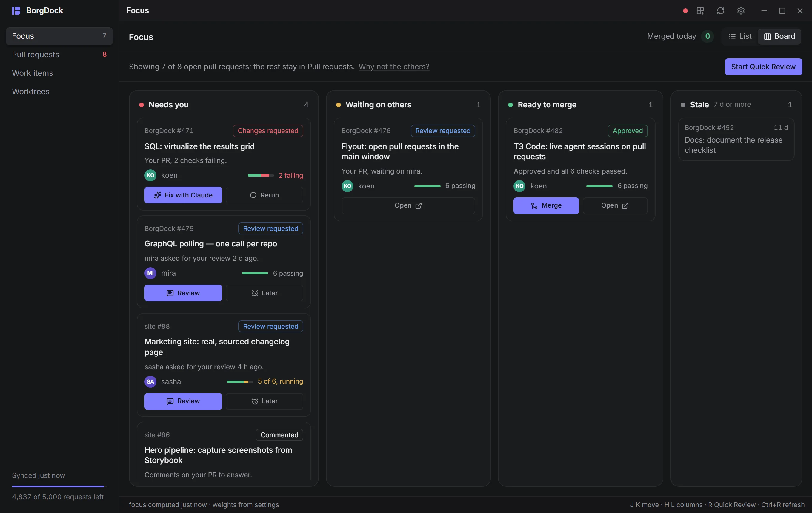This screenshot has height=513, width=812.
Task: Click the Approved badge on #482
Action: point(628,131)
